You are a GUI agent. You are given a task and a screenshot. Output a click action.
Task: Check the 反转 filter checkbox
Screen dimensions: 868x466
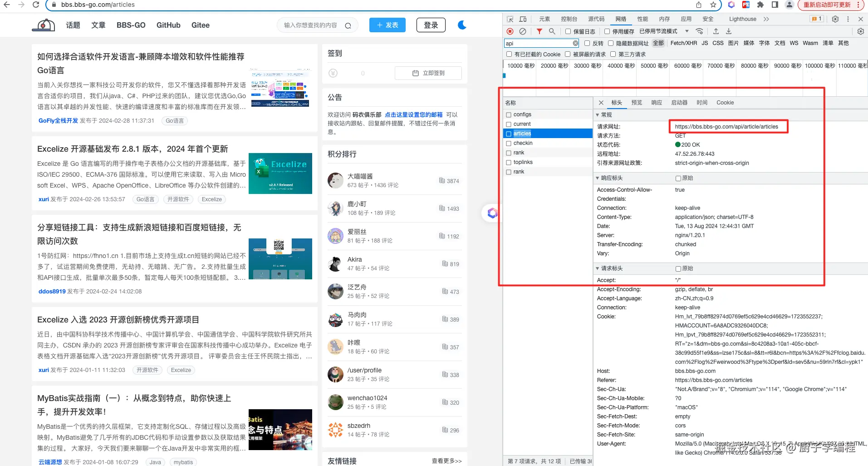588,43
